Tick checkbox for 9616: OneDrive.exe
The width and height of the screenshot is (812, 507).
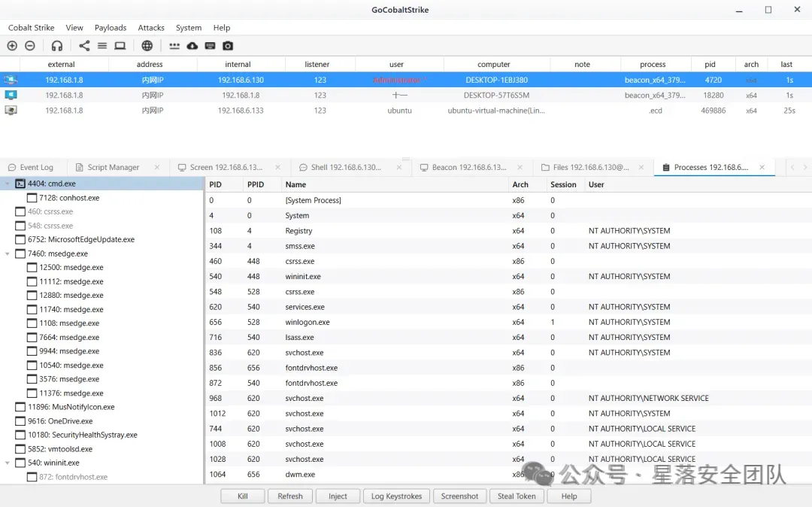(20, 421)
